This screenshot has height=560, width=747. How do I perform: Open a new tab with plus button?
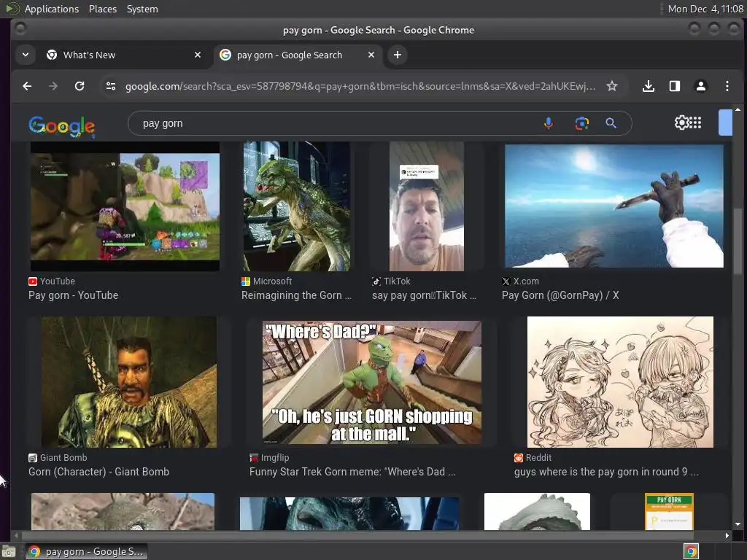point(398,55)
